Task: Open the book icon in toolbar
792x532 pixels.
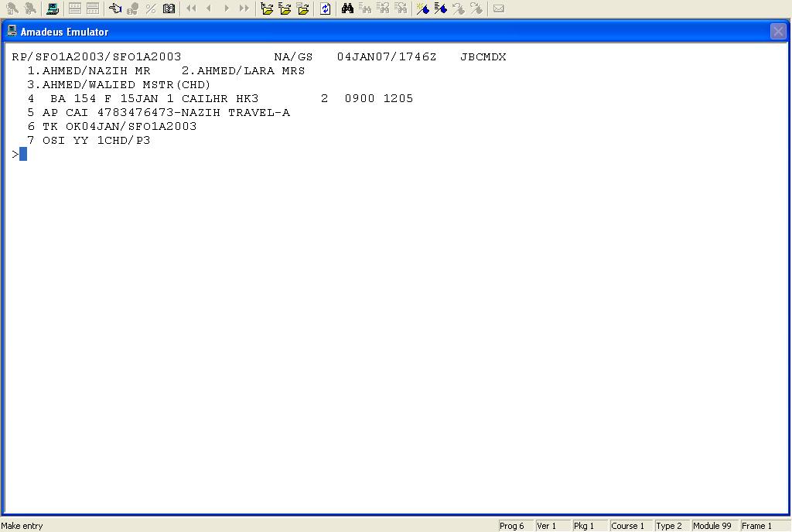Action: pyautogui.click(x=169, y=9)
